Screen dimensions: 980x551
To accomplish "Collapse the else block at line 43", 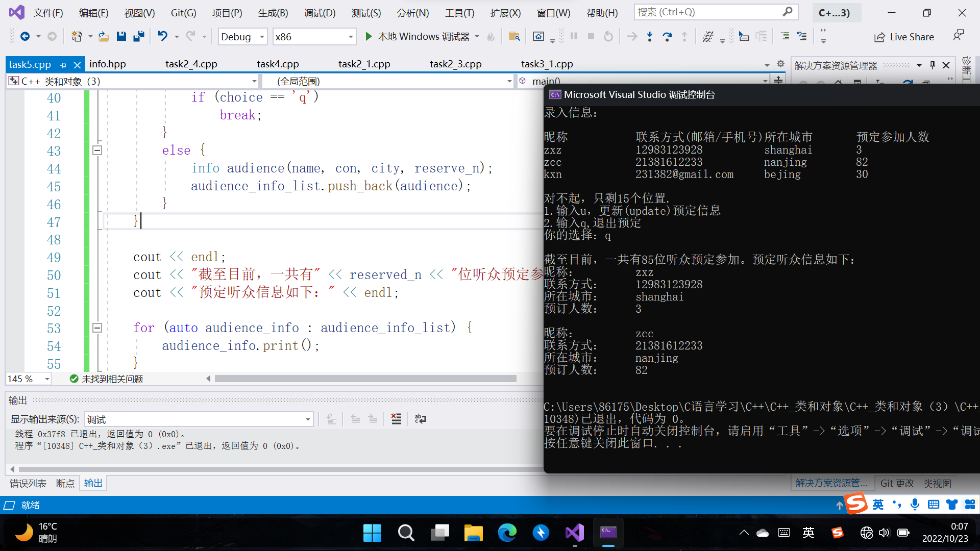I will [x=97, y=150].
